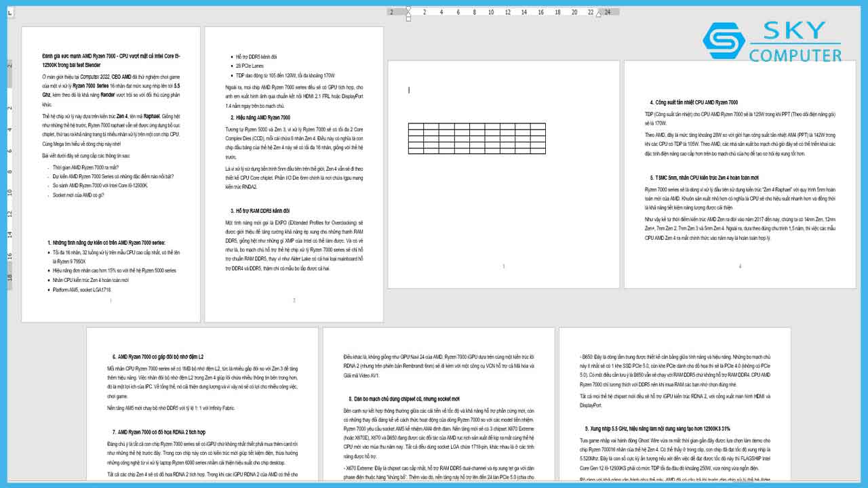Click bullet 'Hiệu năng đơn nhân cao hơn 15%'

[115, 270]
